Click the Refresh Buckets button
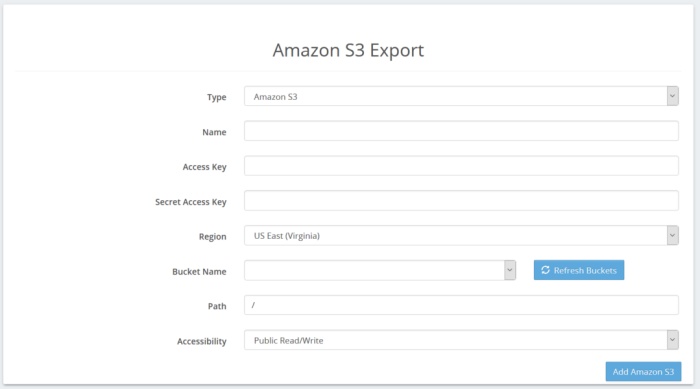Image resolution: width=700 pixels, height=389 pixels. (x=579, y=270)
